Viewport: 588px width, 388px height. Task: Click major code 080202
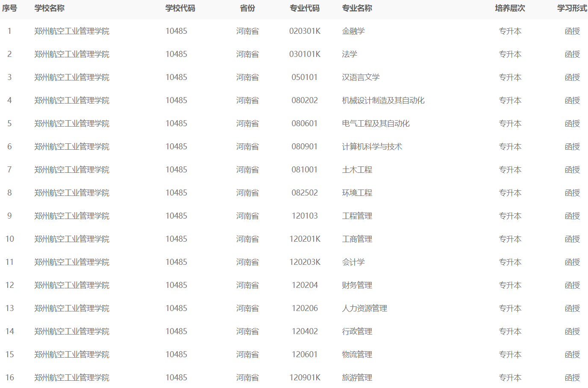305,101
